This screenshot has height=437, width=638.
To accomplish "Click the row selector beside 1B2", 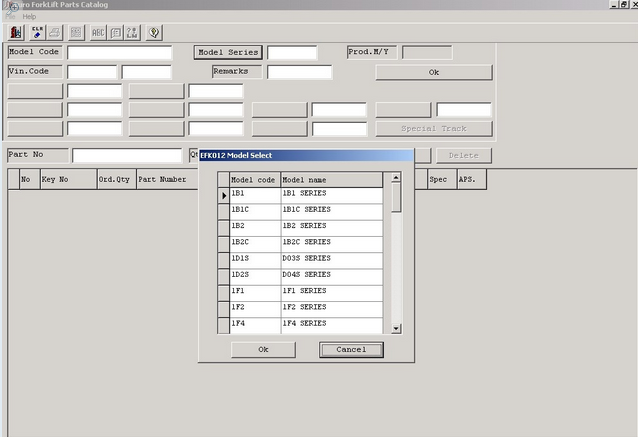I will (x=223, y=228).
